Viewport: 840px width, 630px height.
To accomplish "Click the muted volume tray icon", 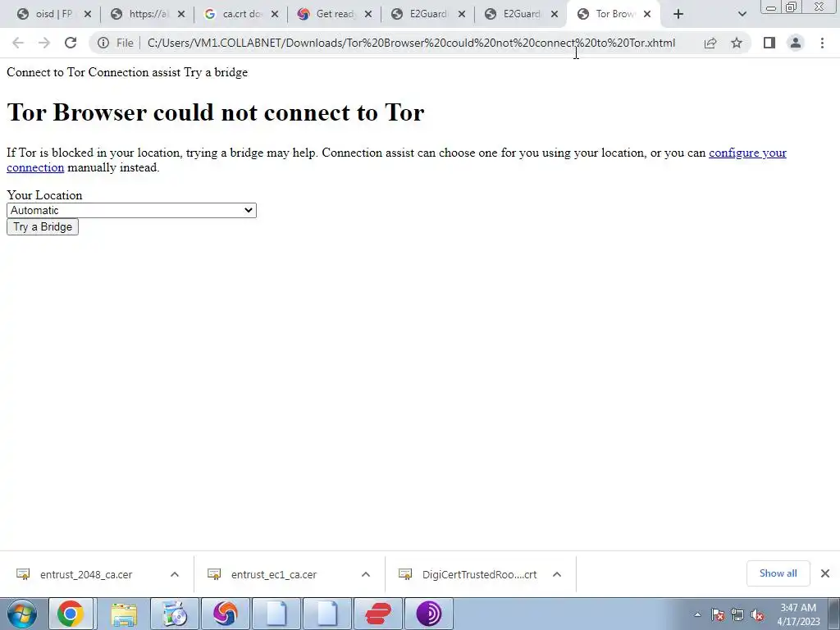I will coord(757,614).
